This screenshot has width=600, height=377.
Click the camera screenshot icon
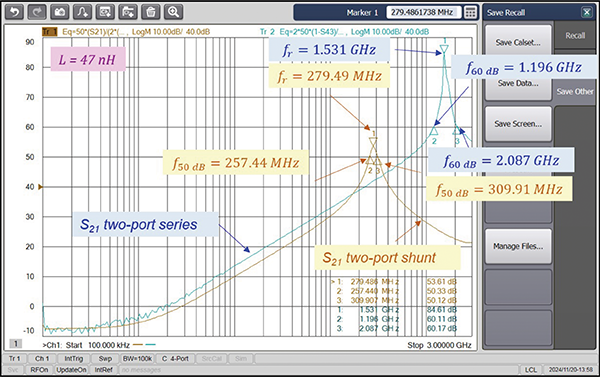click(x=60, y=12)
